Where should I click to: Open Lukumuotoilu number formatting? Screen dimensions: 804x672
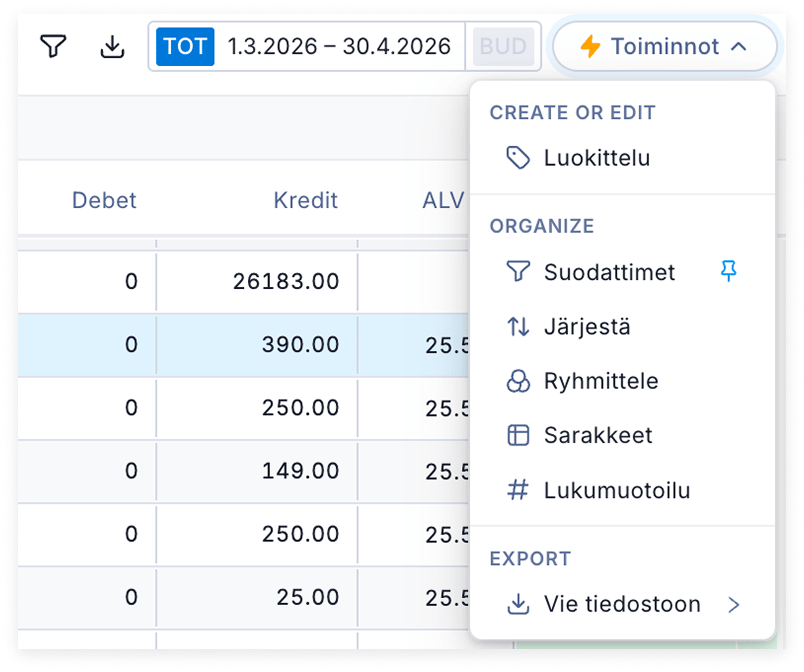[622, 490]
